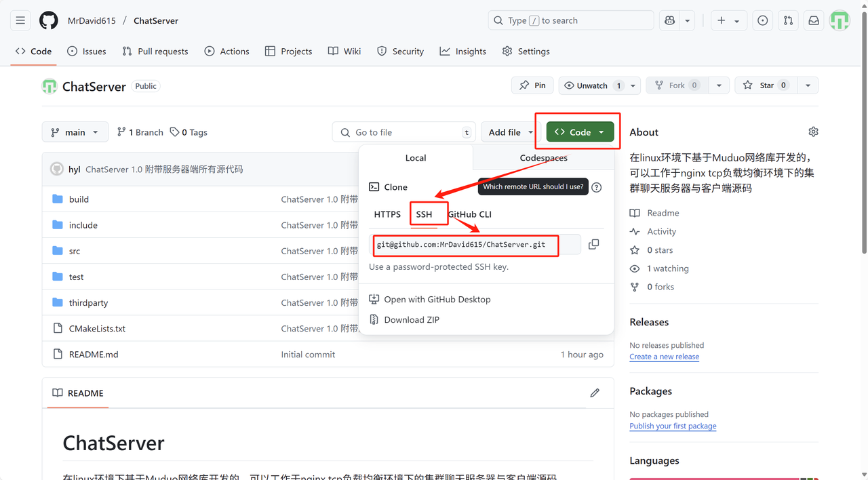The width and height of the screenshot is (868, 480).
Task: Open the hyl commit author avatar
Action: (x=57, y=169)
